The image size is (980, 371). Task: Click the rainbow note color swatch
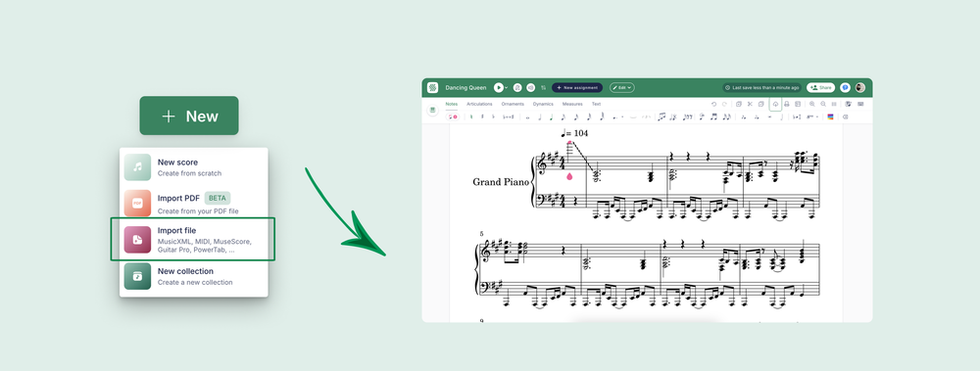coord(830,116)
